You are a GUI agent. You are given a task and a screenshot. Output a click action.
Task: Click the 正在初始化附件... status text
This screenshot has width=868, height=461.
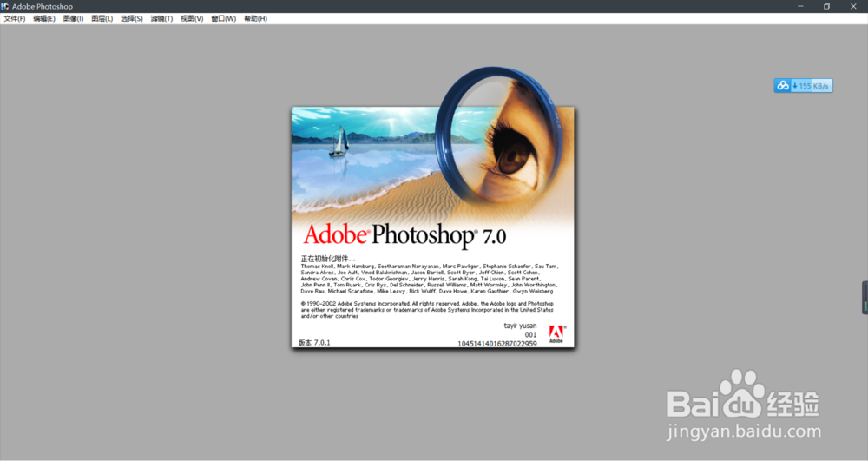pyautogui.click(x=328, y=259)
